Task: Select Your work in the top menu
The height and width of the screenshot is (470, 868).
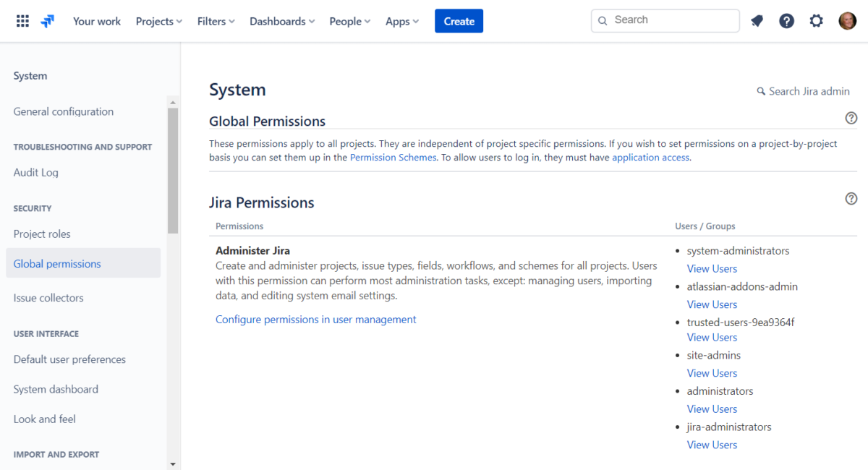Action: 96,21
